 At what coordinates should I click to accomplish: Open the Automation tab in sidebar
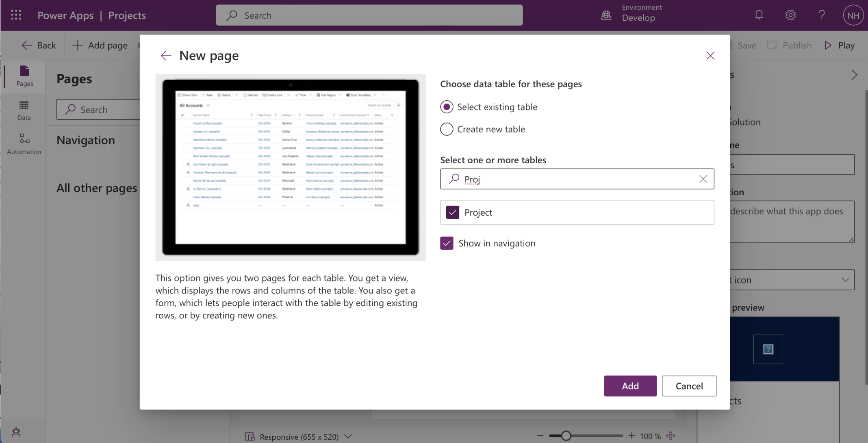point(24,144)
